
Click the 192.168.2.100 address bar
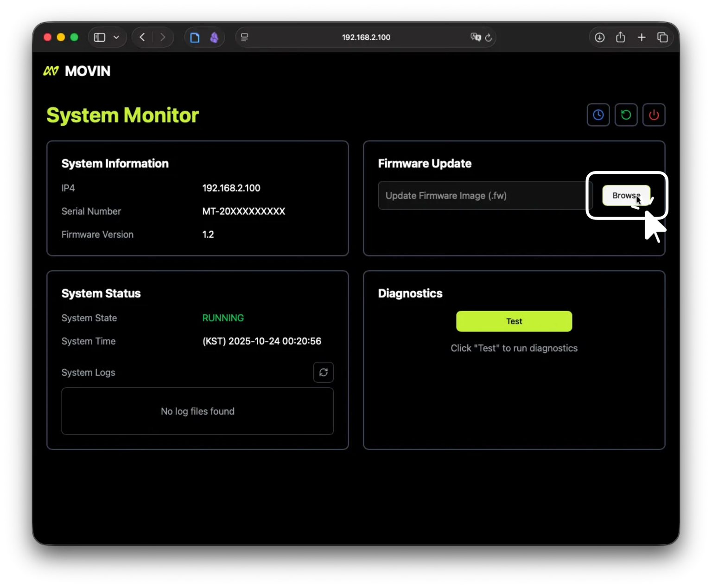pos(366,38)
